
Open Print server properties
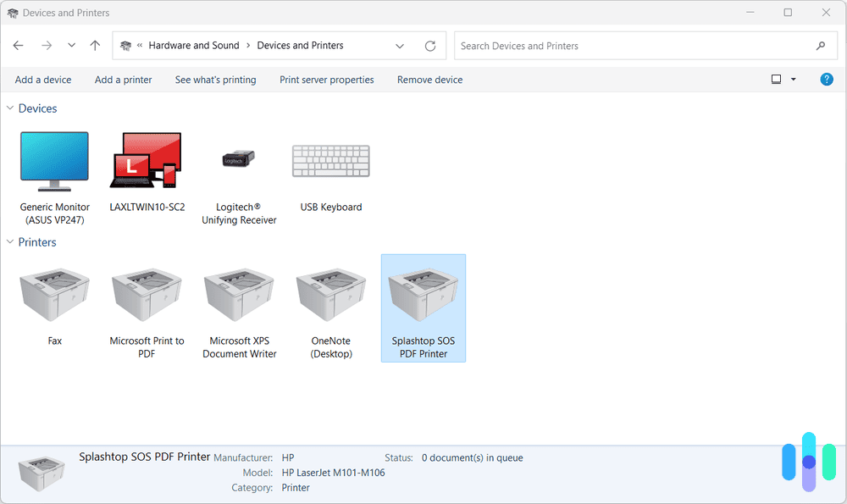tap(326, 79)
